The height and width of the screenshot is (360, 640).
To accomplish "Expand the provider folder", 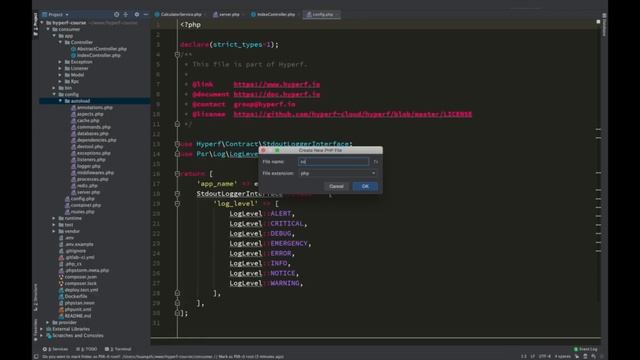I will [48, 322].
